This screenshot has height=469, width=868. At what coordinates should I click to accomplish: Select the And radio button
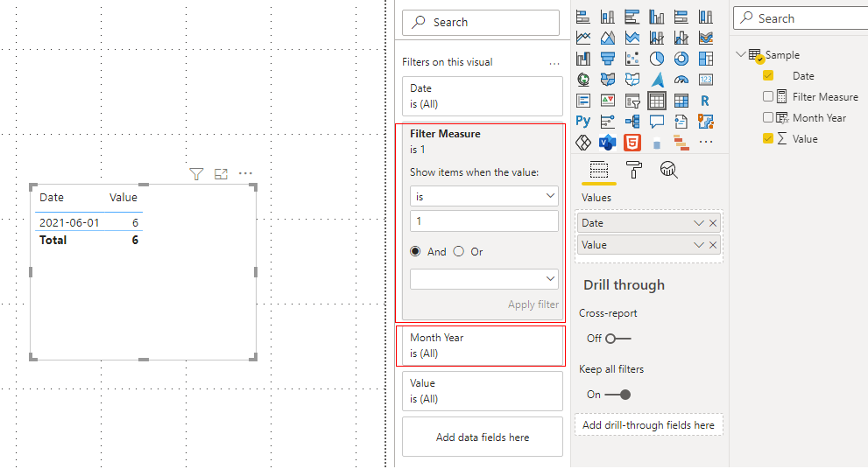pos(415,252)
